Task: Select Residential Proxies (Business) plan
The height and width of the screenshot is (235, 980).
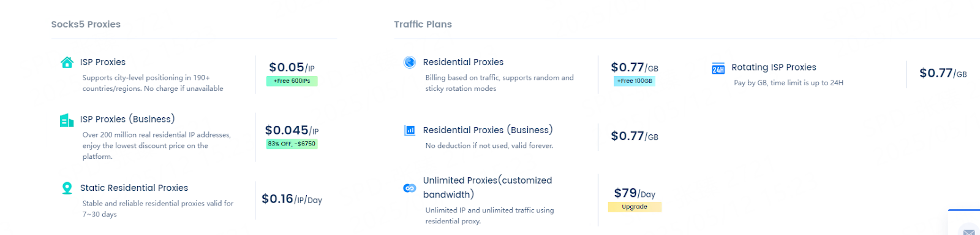Action: click(488, 130)
